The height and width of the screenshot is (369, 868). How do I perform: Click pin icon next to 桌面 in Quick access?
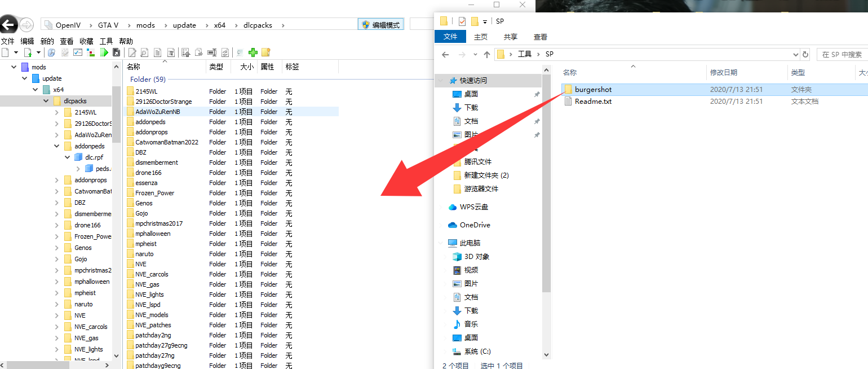click(537, 94)
